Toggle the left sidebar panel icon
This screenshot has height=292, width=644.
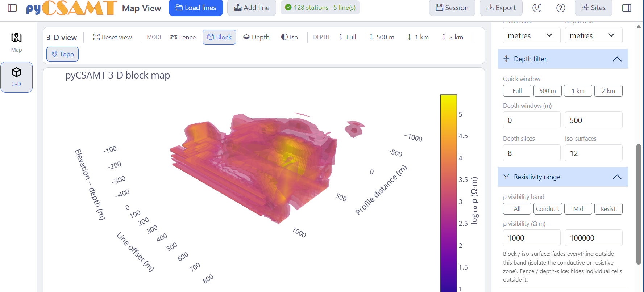pos(12,8)
